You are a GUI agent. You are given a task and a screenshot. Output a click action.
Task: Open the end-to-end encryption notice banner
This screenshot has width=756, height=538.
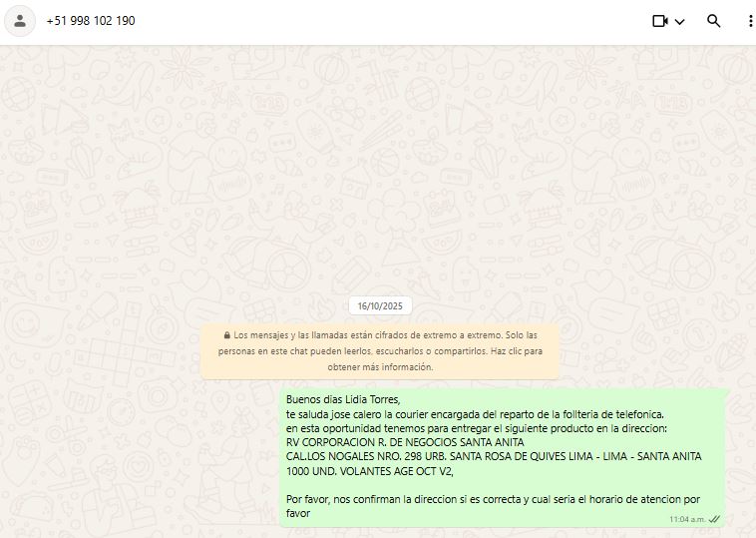pyautogui.click(x=380, y=351)
